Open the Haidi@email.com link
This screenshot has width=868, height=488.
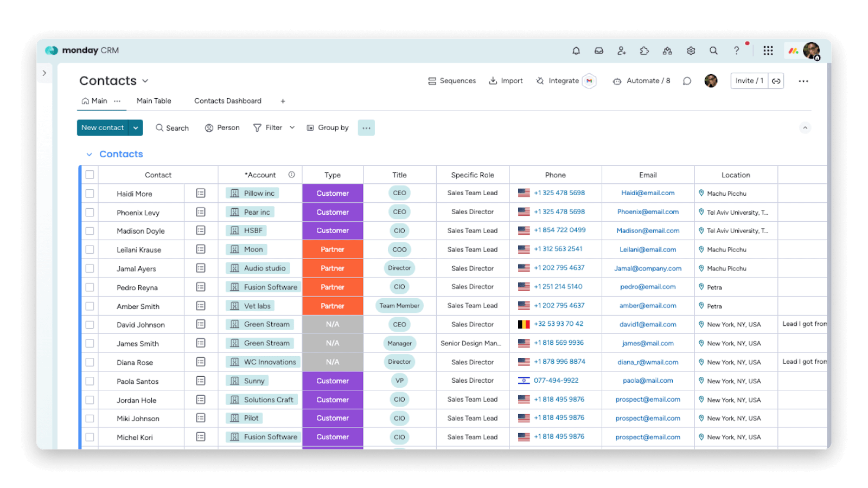(x=648, y=193)
